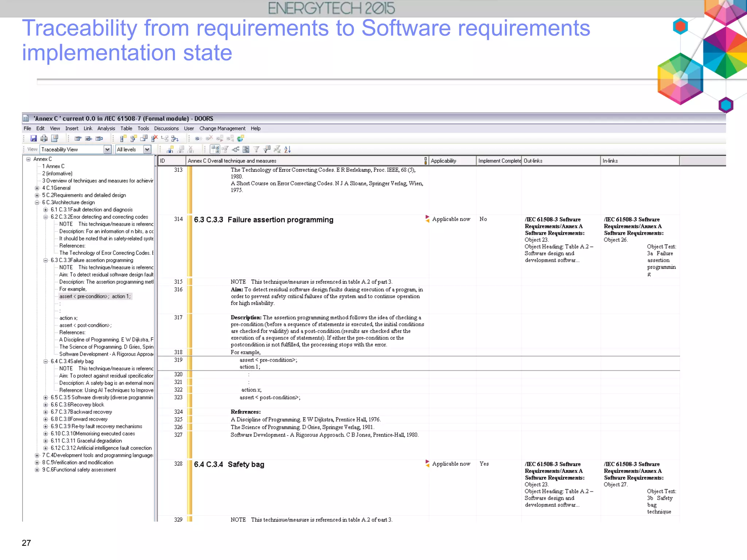Click the A-Z sort icon
This screenshot has height=560, width=747.
[x=287, y=149]
